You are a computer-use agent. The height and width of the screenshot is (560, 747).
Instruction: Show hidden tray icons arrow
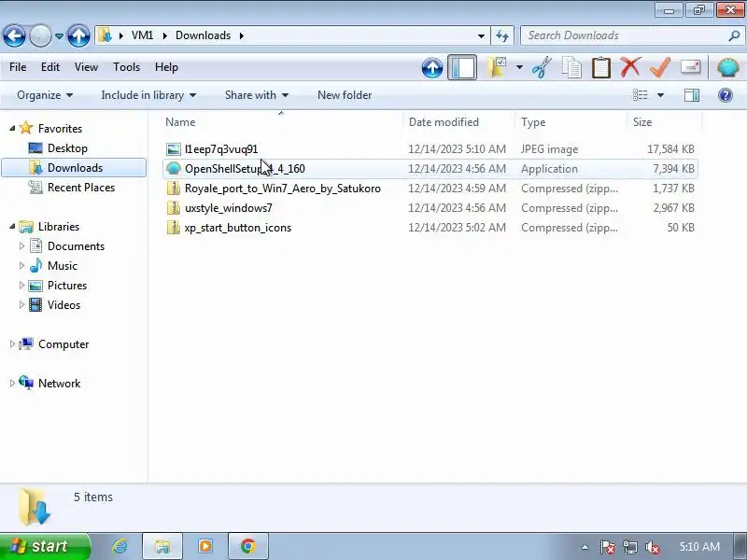tap(585, 547)
